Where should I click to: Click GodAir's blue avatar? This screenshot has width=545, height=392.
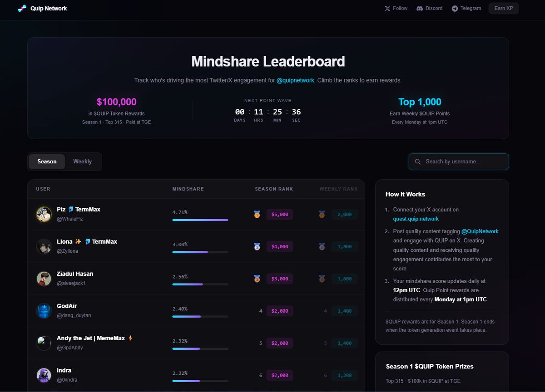point(44,311)
